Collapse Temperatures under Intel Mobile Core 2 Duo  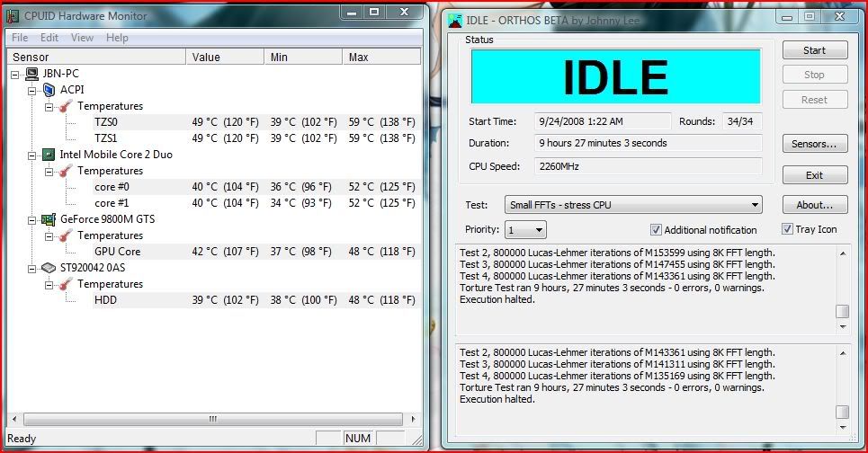(49, 172)
